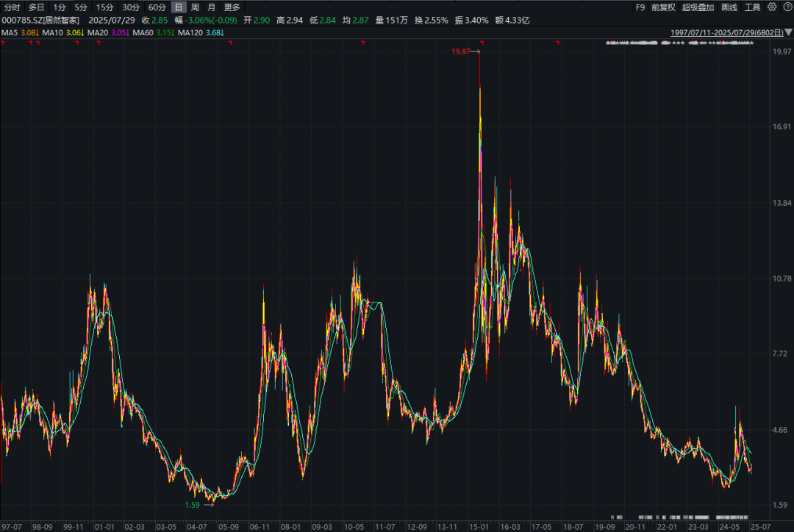
Task: Expand the date range dropdown triangle
Action: pyautogui.click(x=789, y=32)
